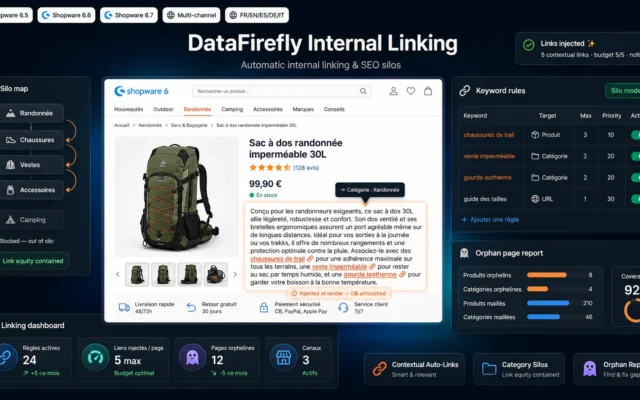Click the Keyword rules chain icon
The width and height of the screenshot is (640, 400).
tap(464, 91)
